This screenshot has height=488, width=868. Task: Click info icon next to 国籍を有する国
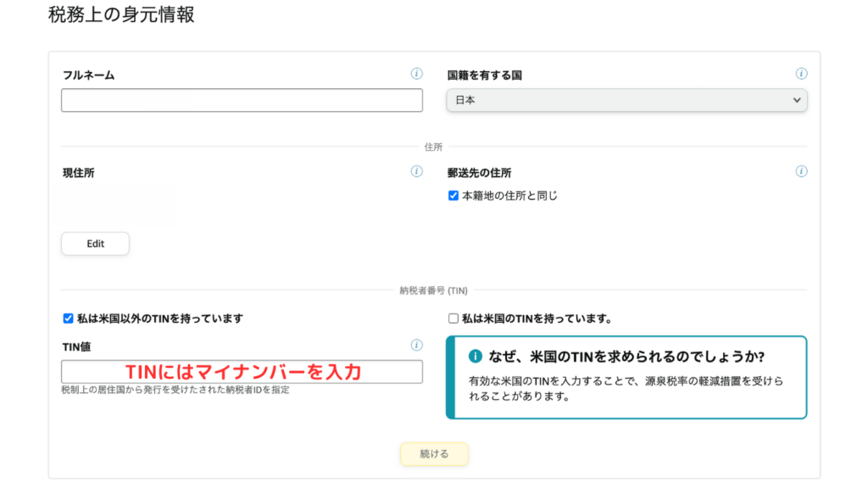(801, 74)
